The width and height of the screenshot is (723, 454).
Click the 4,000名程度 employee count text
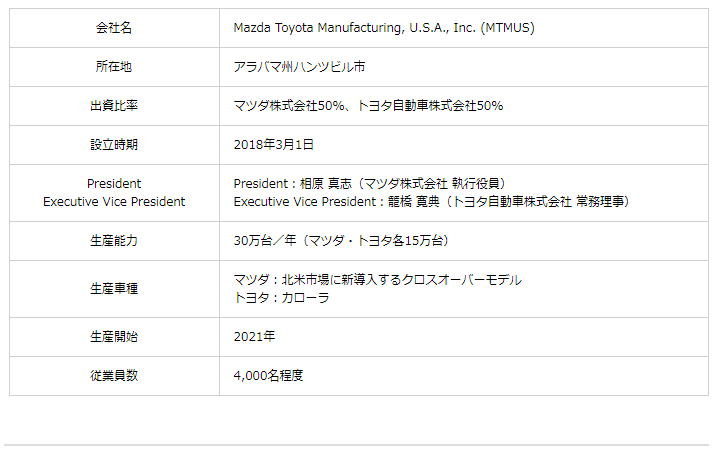(x=268, y=376)
